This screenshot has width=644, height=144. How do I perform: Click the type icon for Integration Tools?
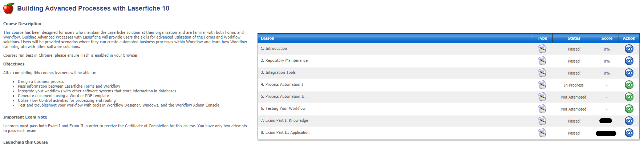tap(542, 73)
